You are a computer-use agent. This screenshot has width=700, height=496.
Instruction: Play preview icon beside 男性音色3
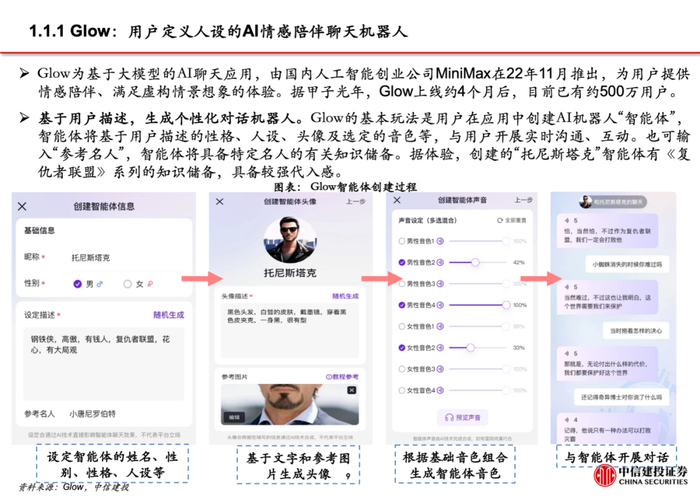pyautogui.click(x=440, y=284)
